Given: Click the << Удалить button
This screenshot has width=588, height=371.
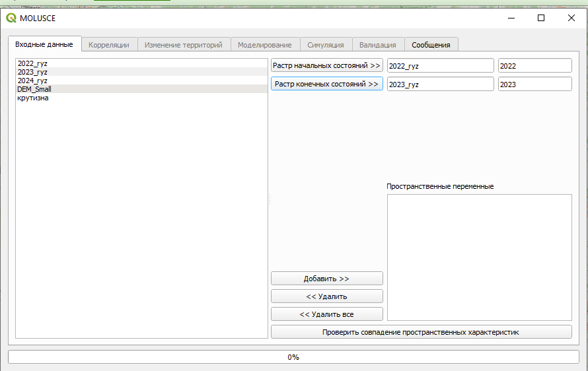Looking at the screenshot, I should click(326, 296).
